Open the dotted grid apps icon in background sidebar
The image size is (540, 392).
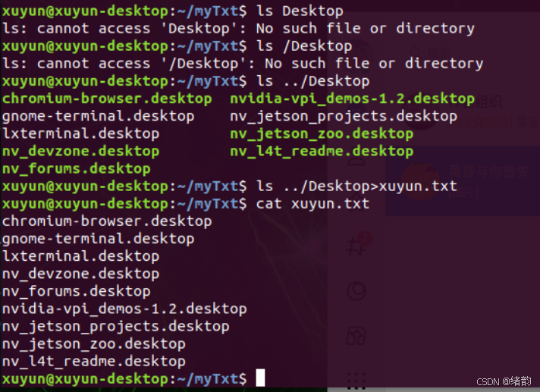tap(356, 381)
